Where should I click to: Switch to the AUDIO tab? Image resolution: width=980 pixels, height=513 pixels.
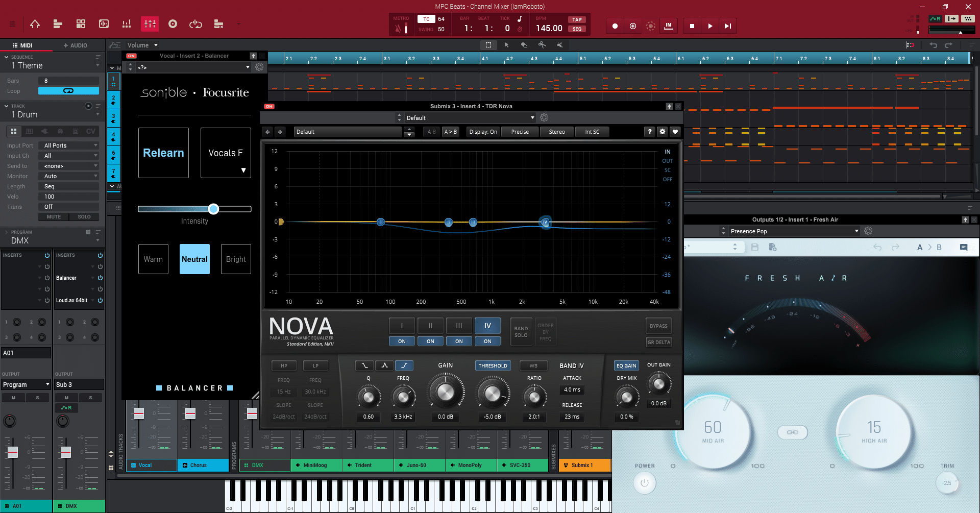[x=76, y=45]
